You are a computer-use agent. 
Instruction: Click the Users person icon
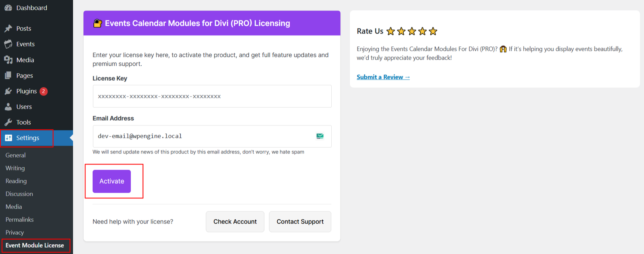point(8,107)
